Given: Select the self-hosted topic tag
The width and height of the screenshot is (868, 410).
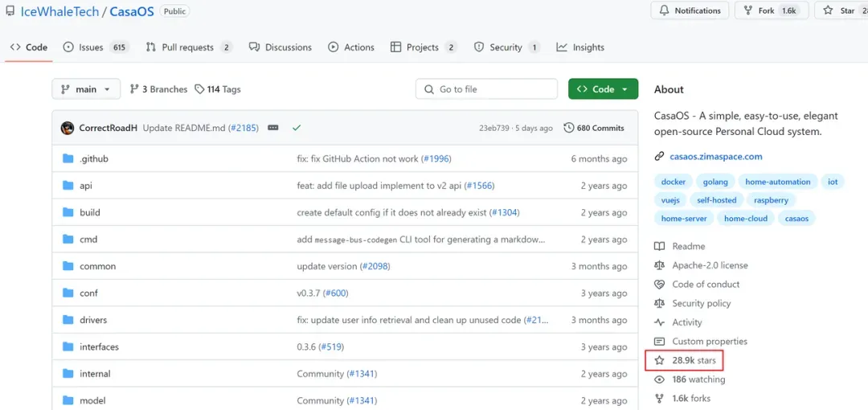Looking at the screenshot, I should (717, 200).
